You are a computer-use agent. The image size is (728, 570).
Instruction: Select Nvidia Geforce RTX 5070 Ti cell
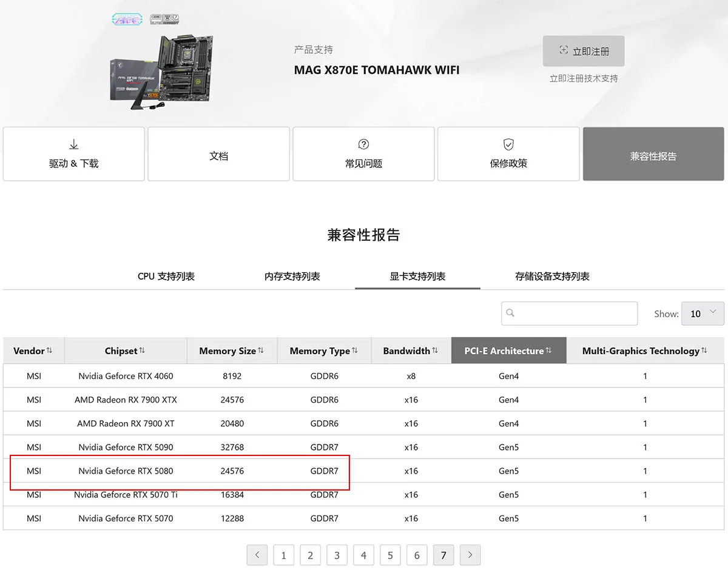(126, 494)
